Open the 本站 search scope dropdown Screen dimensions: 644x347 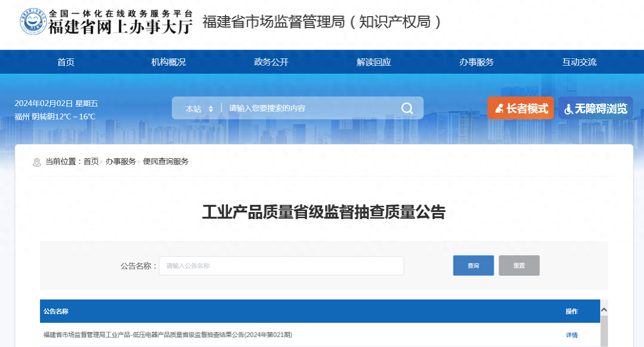coord(199,109)
